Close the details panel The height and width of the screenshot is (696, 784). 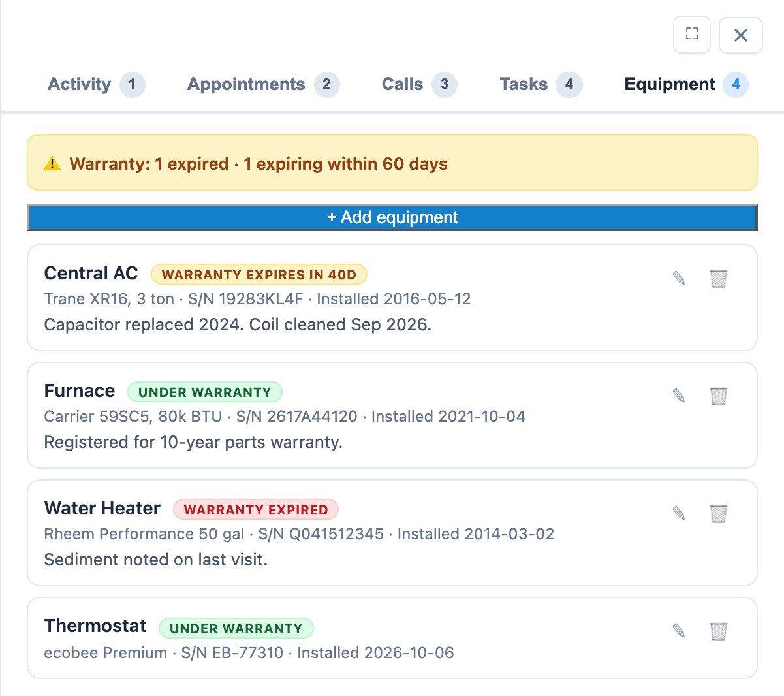[x=740, y=35]
